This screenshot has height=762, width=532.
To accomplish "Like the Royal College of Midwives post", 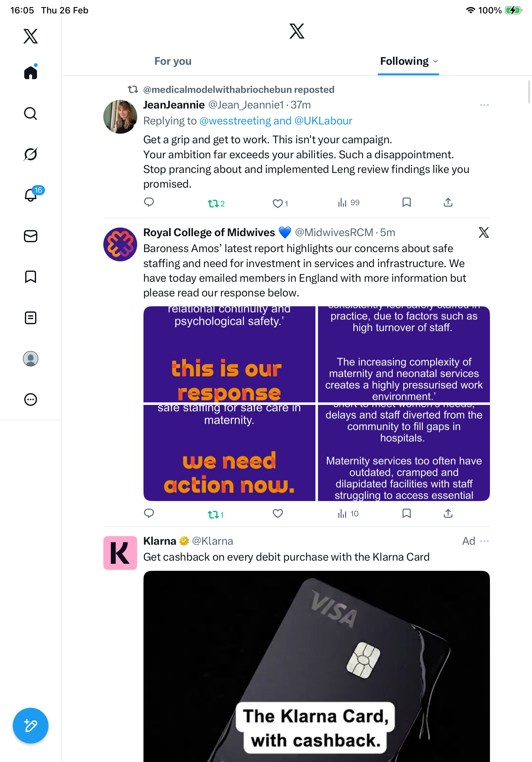I will (x=277, y=513).
